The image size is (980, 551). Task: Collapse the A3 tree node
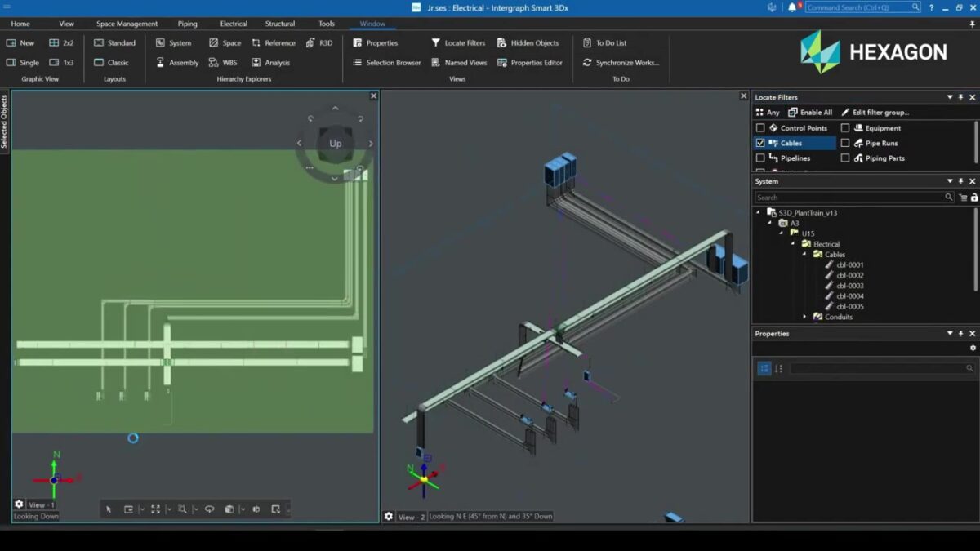769,223
